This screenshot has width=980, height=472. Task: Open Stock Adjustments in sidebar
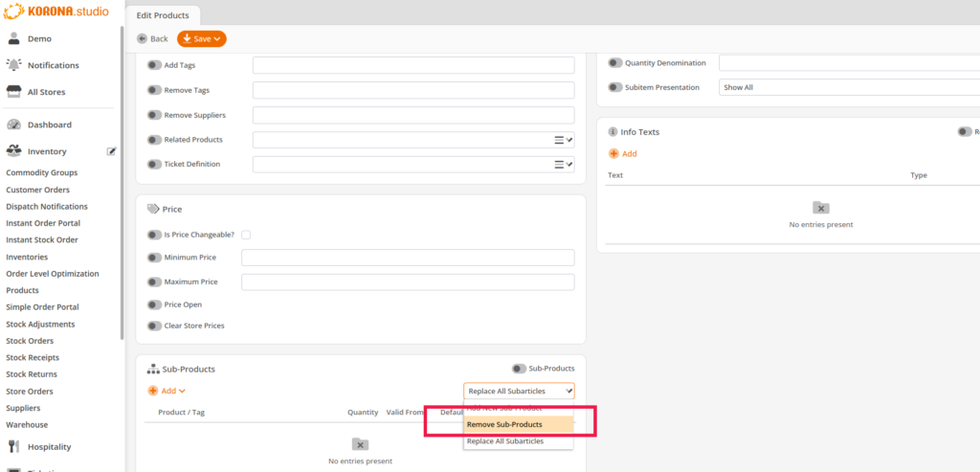40,325
